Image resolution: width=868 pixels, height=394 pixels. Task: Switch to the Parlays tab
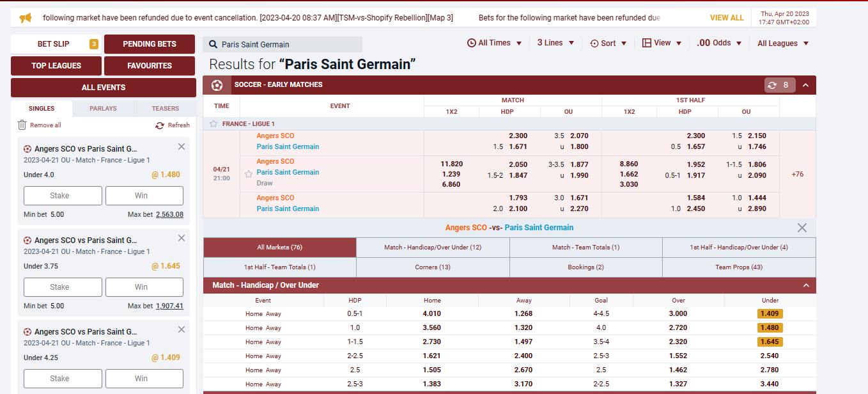(x=104, y=109)
